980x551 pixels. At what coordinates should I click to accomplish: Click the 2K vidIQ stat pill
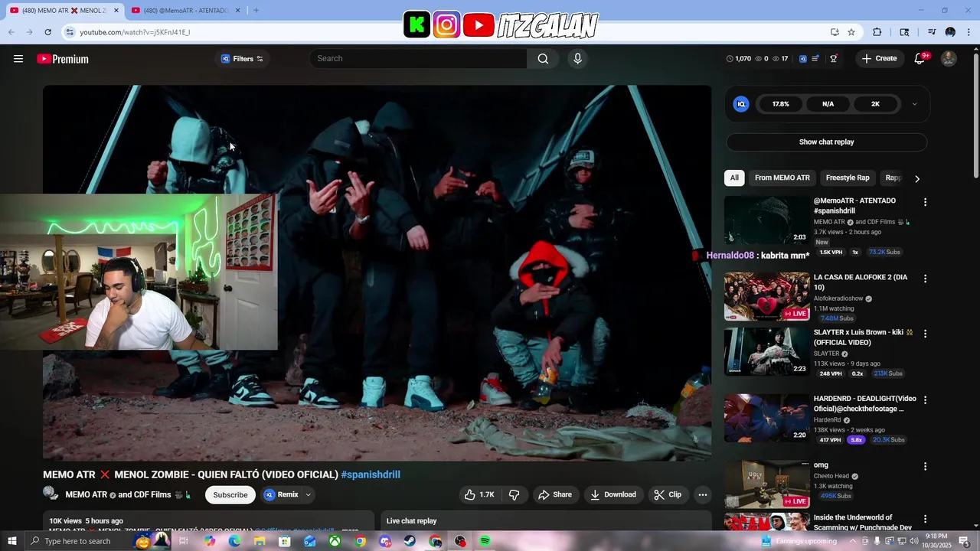[x=875, y=104]
